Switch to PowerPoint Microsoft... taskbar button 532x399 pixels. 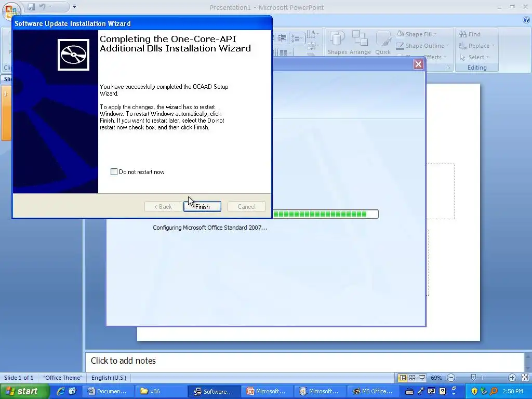[268, 392]
